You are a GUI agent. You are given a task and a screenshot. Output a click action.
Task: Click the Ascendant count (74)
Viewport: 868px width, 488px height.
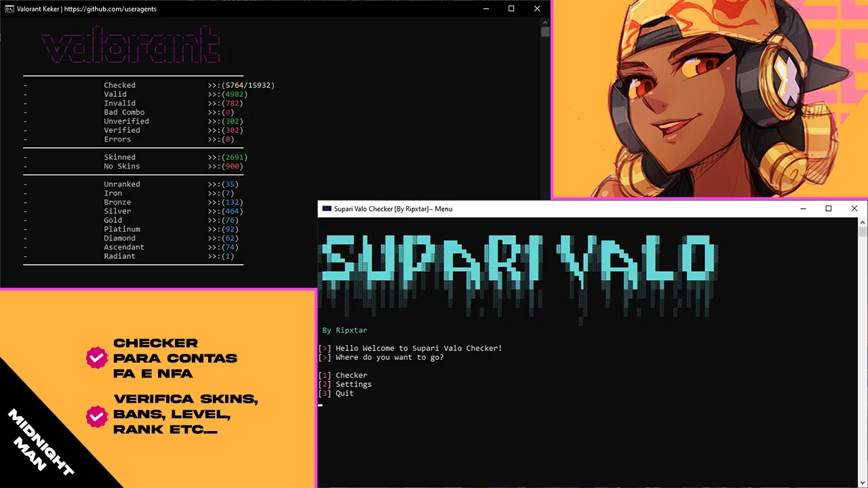[230, 247]
